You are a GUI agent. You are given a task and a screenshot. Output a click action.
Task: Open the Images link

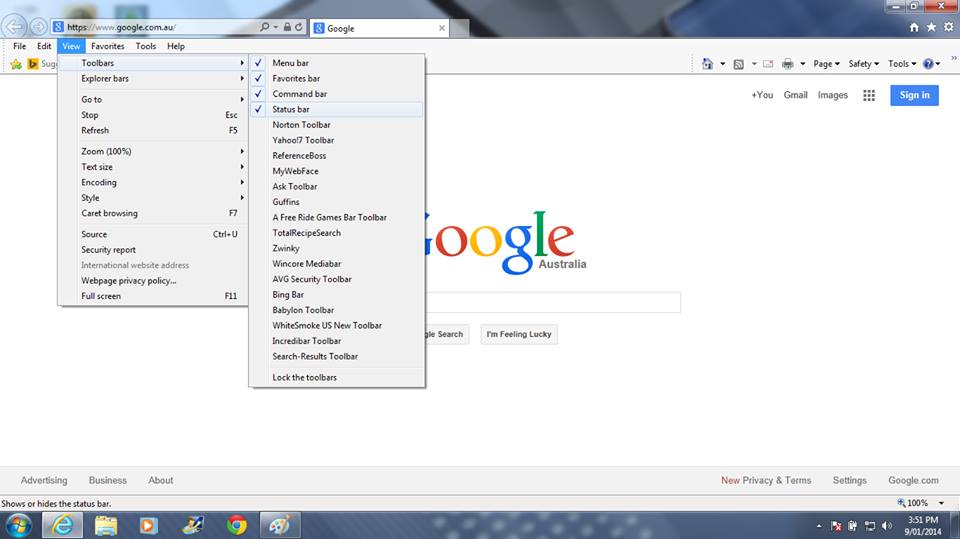click(x=833, y=95)
